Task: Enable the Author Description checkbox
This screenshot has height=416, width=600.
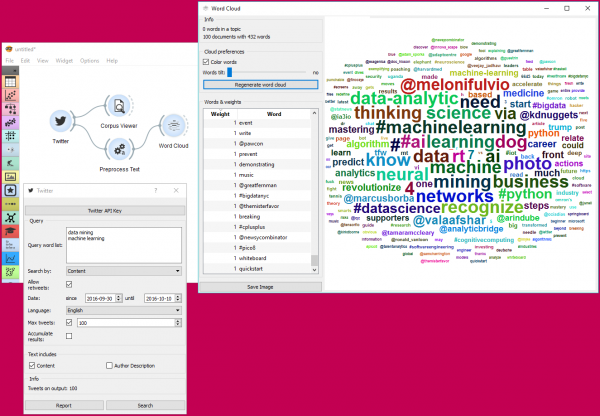Action: (x=109, y=365)
